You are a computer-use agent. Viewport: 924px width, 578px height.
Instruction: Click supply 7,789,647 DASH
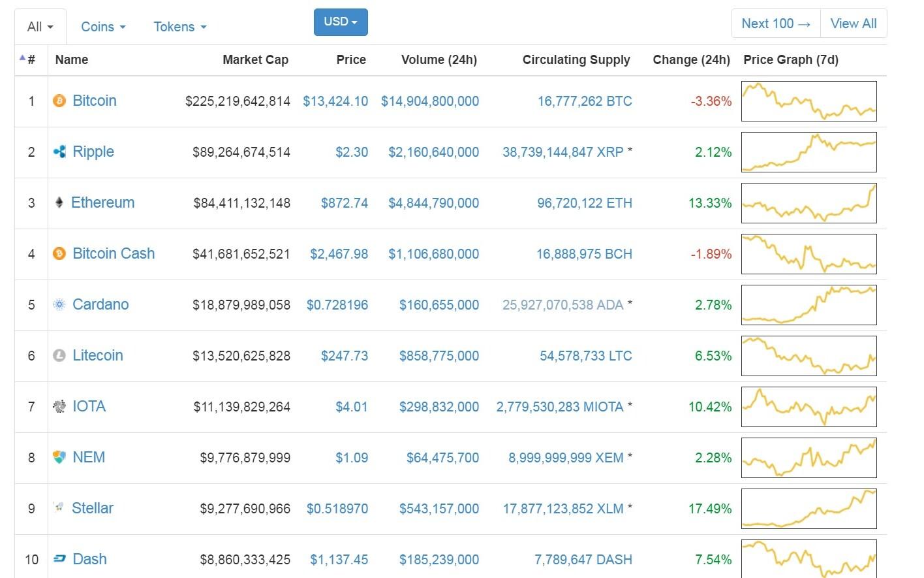point(583,560)
